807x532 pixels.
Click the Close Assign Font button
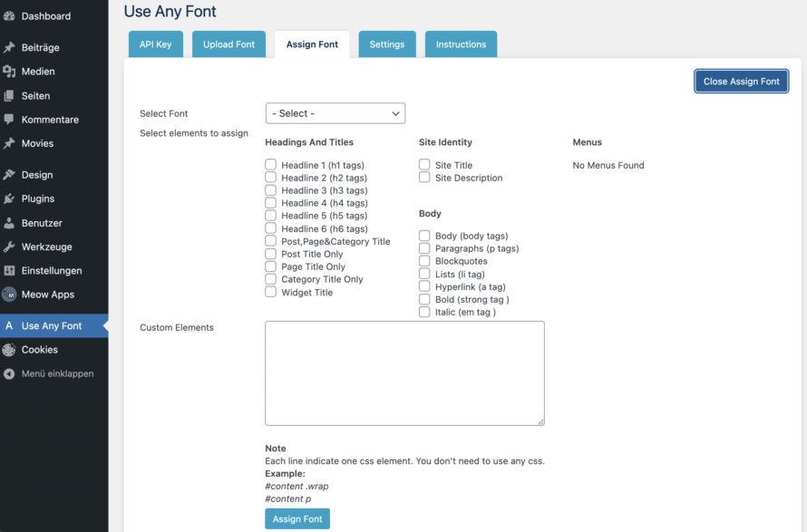pos(741,82)
